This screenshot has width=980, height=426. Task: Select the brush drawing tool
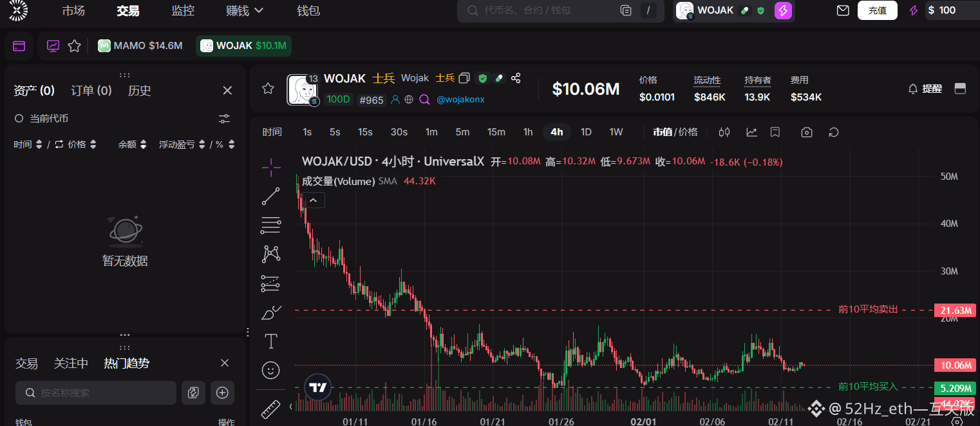pyautogui.click(x=271, y=312)
